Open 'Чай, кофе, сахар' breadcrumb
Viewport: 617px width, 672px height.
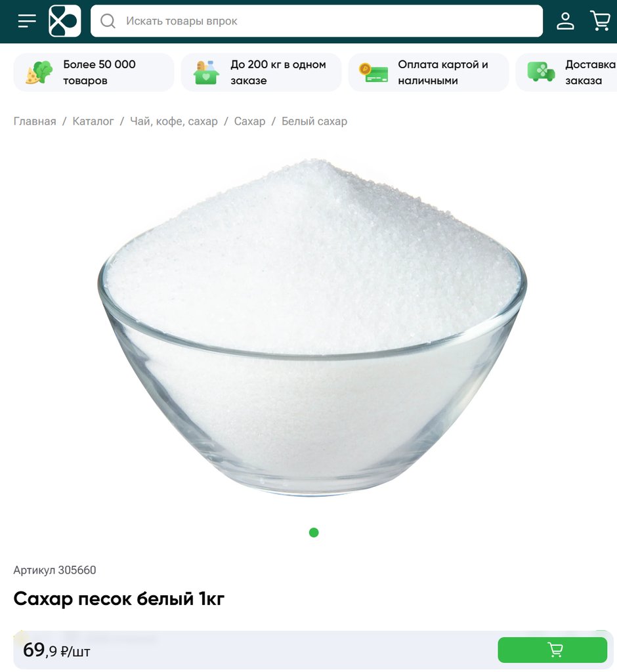pyautogui.click(x=174, y=121)
